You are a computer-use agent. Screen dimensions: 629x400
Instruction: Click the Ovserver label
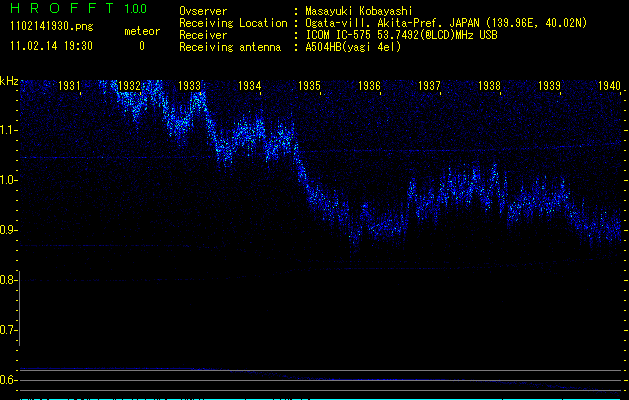coord(203,11)
